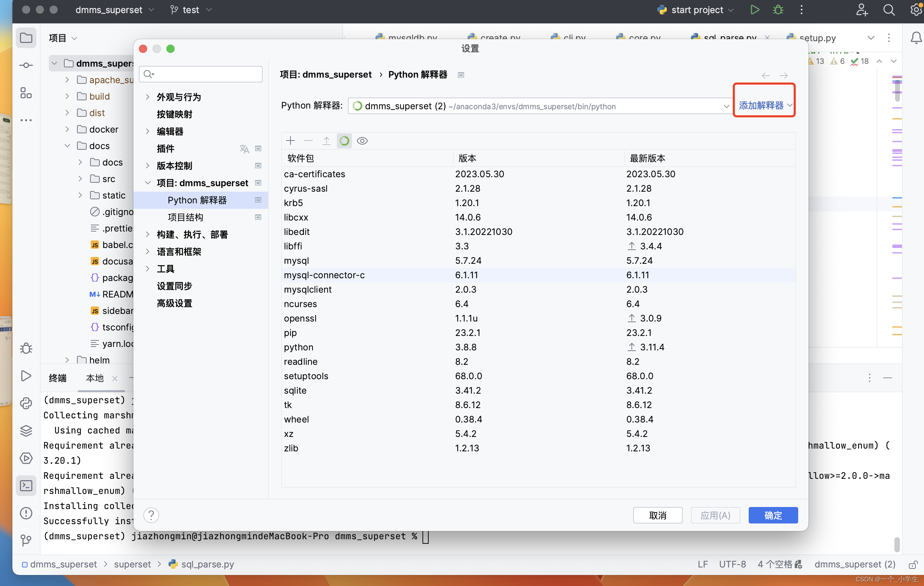Click the 添加解释器 link
Image resolution: width=924 pixels, height=586 pixels.
(761, 105)
